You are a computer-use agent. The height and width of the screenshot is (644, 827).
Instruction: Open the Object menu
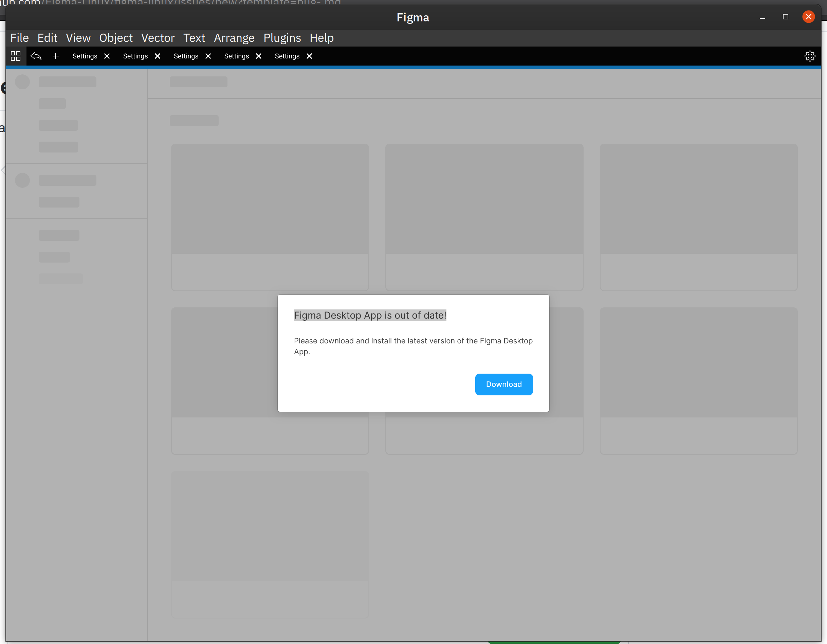click(115, 37)
